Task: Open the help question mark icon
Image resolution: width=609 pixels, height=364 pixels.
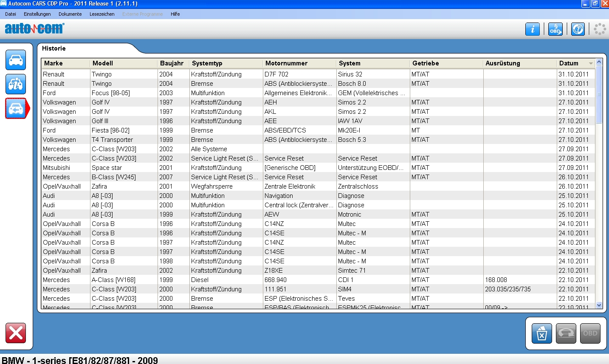Action: point(578,29)
